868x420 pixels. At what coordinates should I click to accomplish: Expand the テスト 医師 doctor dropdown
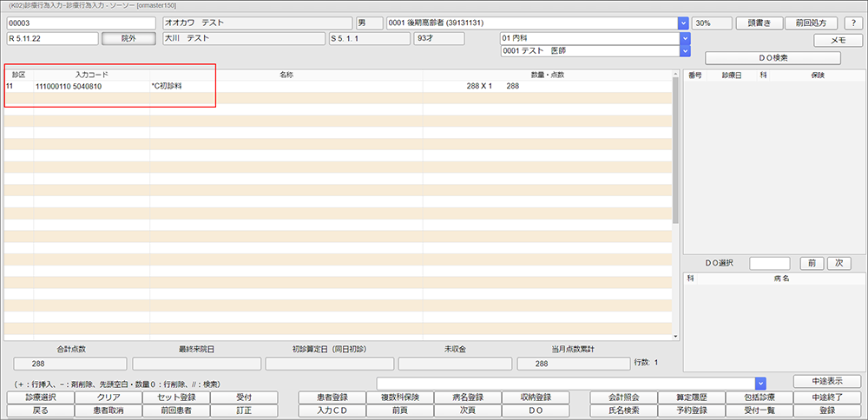684,51
